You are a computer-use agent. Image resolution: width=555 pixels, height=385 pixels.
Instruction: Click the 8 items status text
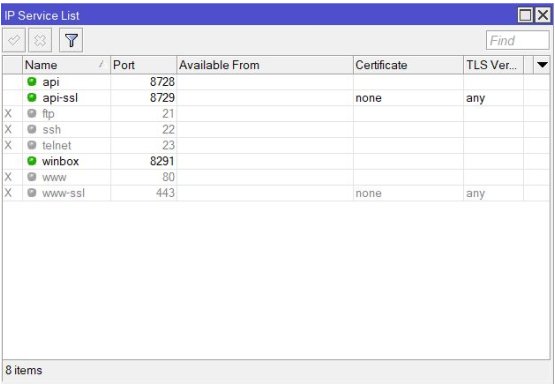tap(24, 370)
